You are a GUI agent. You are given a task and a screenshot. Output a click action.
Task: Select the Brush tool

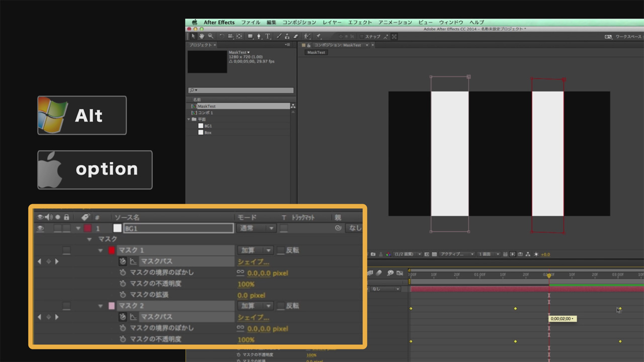[278, 36]
